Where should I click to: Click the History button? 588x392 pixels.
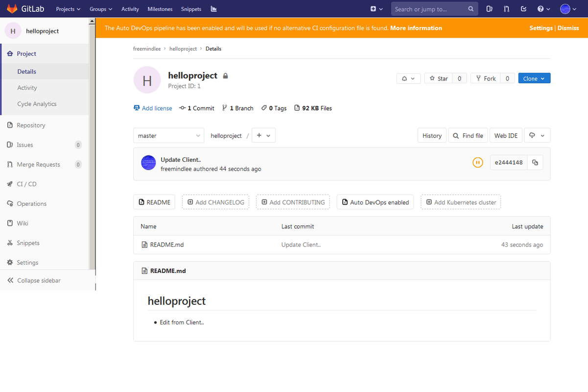432,136
